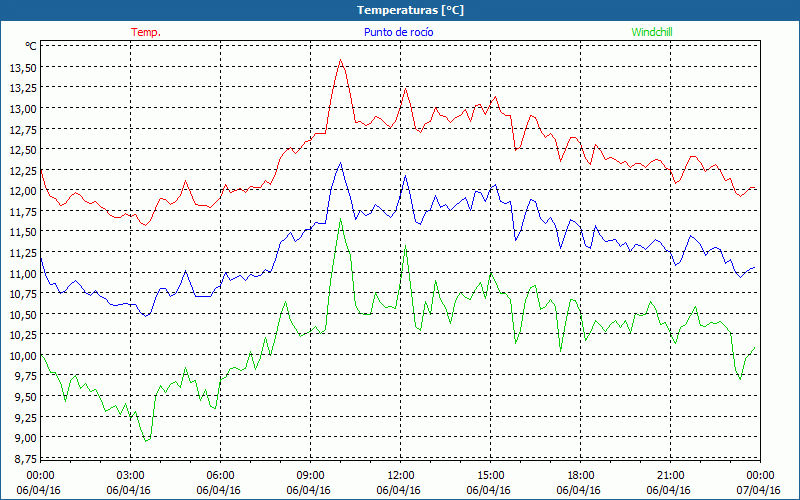Screen dimensions: 800x500
Task: Click the 9,75 y-axis value
Action: pyautogui.click(x=25, y=376)
